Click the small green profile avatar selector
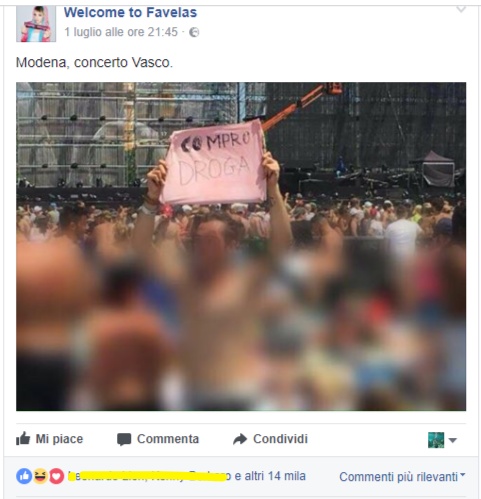 436,440
